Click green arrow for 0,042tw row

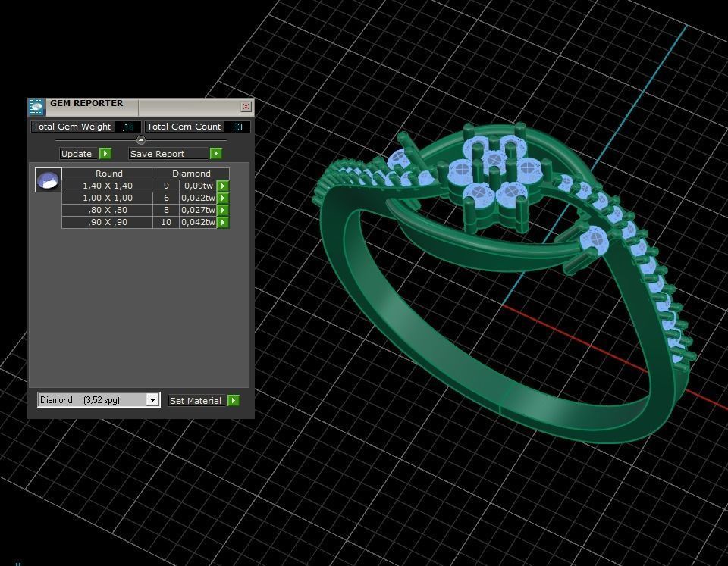pos(223,222)
